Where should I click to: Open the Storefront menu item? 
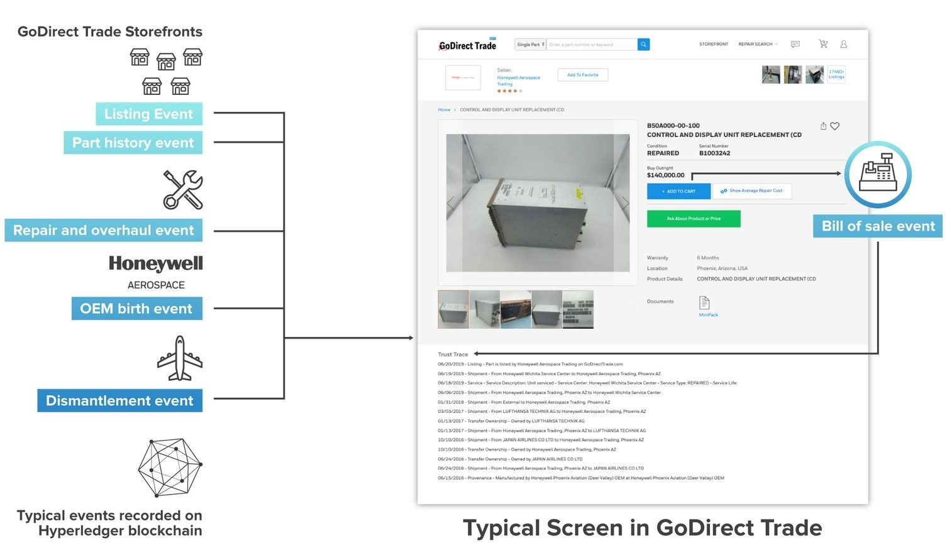point(713,45)
